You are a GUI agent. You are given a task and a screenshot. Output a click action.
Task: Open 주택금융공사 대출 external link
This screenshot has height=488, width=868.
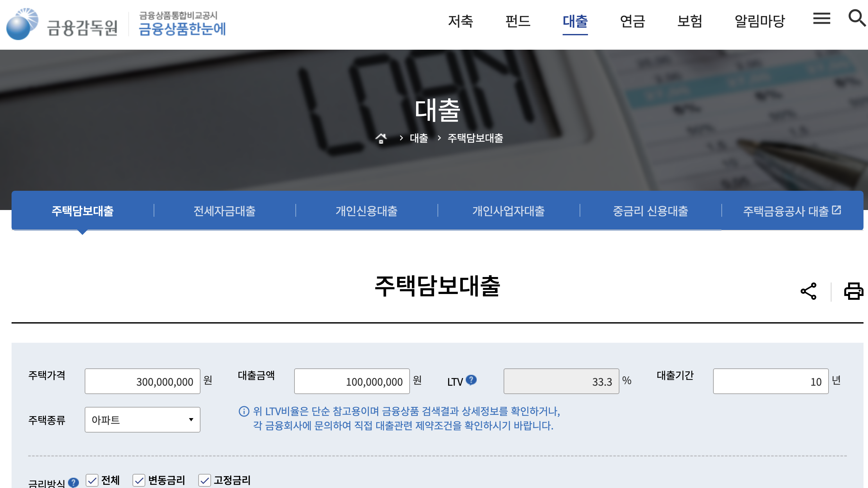[x=792, y=211]
